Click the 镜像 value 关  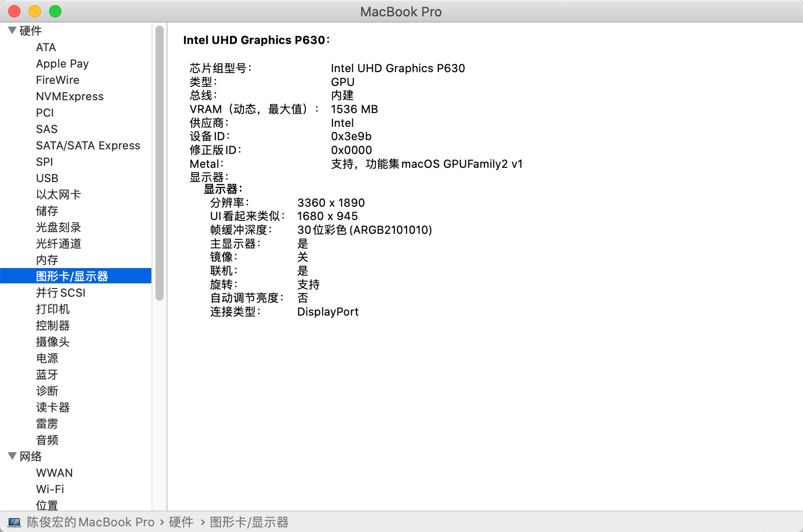(303, 257)
